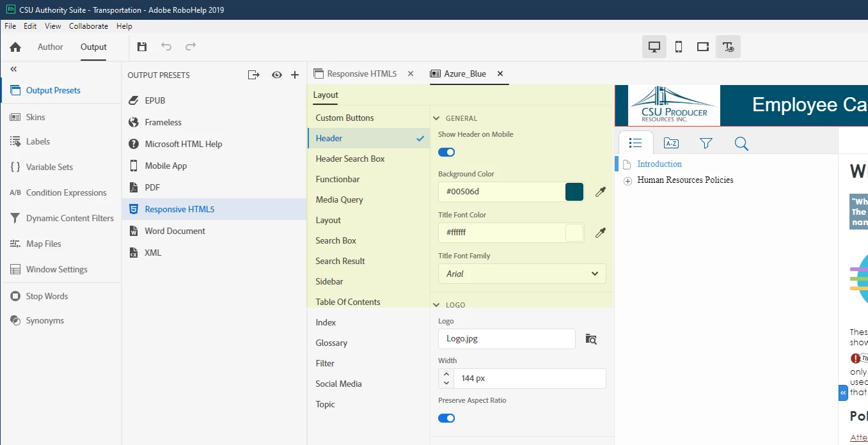Viewport: 868px width, 445px height.
Task: Edit the background color hex field
Action: click(x=501, y=192)
